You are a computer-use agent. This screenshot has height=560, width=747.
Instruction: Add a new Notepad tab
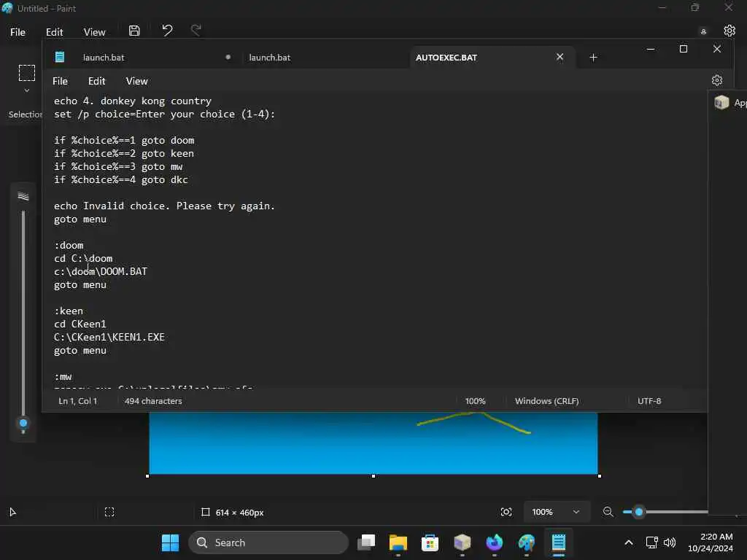pos(593,58)
